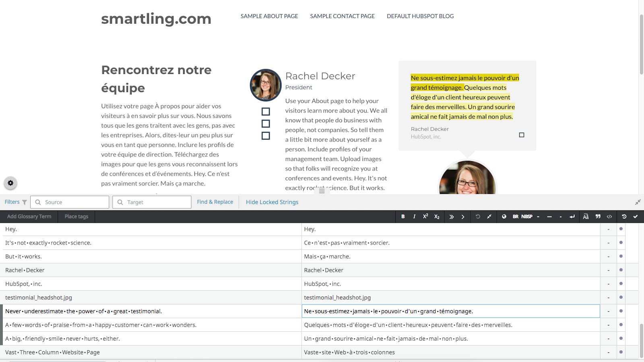Select Hide Locked Strings

pos(272,202)
